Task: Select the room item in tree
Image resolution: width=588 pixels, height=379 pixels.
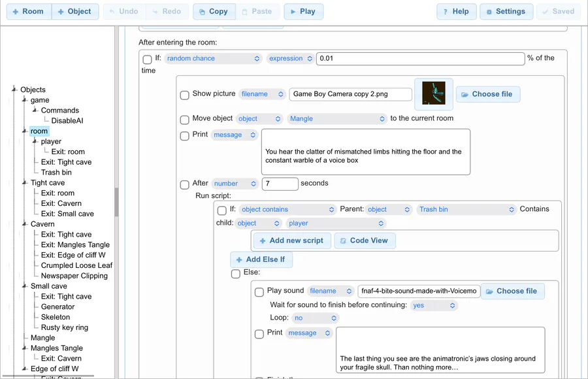Action: click(x=39, y=131)
